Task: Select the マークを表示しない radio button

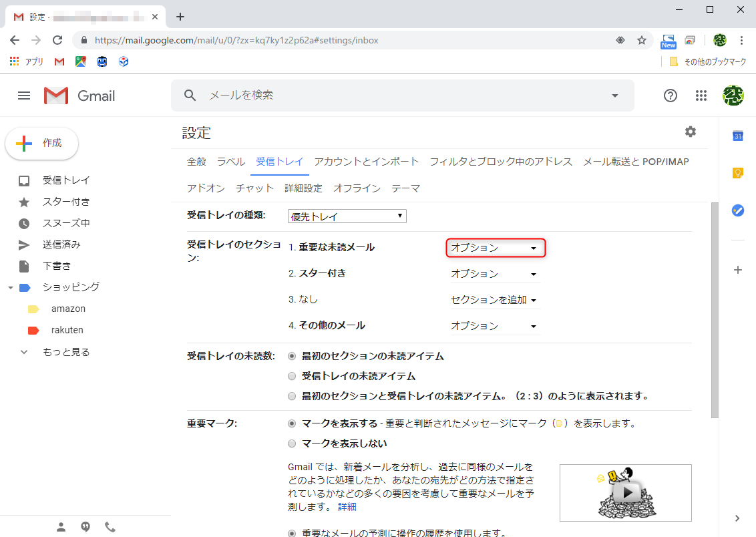Action: (x=292, y=443)
